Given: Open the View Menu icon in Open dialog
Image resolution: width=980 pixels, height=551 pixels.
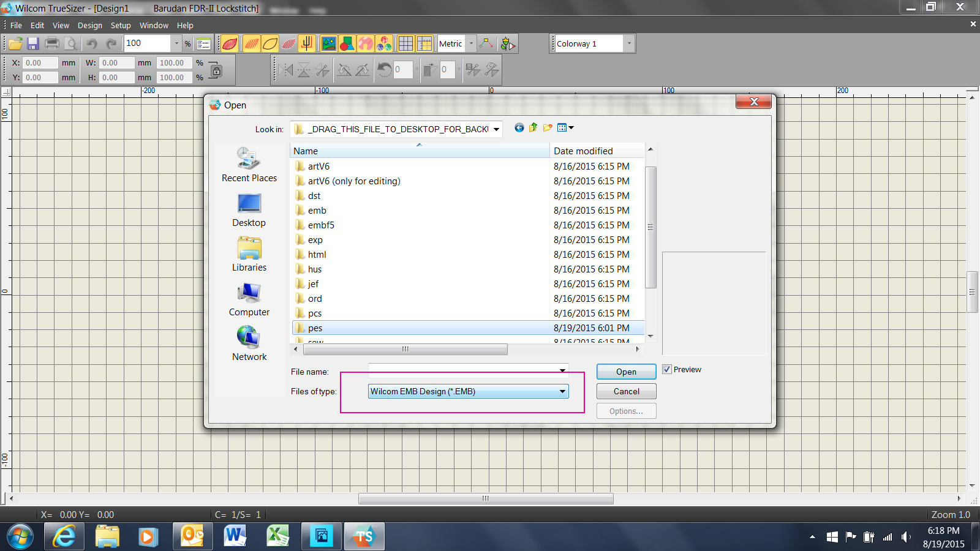Looking at the screenshot, I should coord(565,128).
